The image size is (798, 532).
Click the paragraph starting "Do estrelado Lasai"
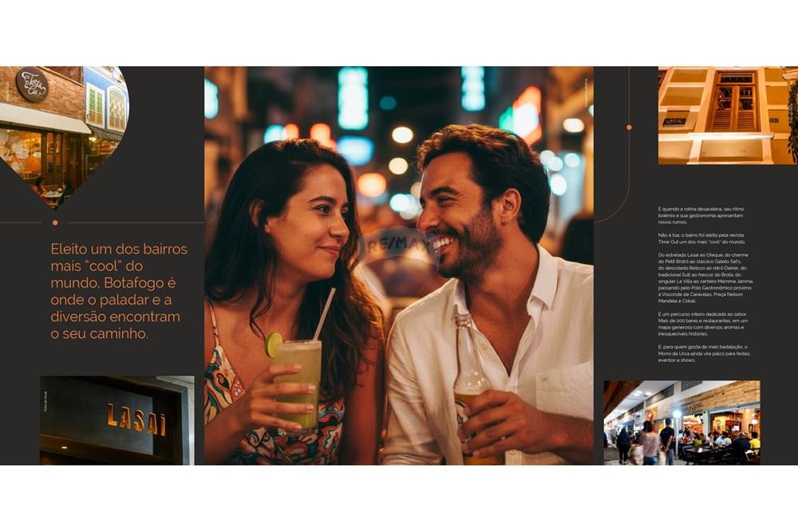[705, 278]
